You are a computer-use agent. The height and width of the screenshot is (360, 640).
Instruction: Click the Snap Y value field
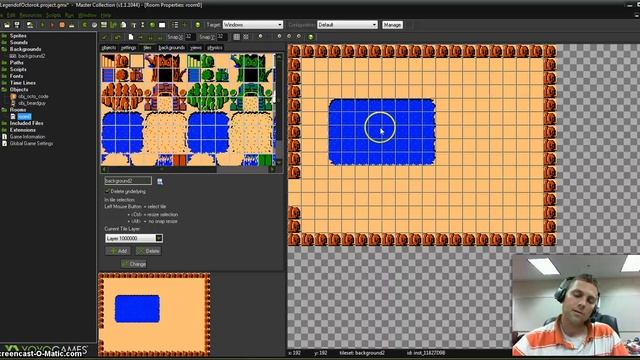coord(222,37)
